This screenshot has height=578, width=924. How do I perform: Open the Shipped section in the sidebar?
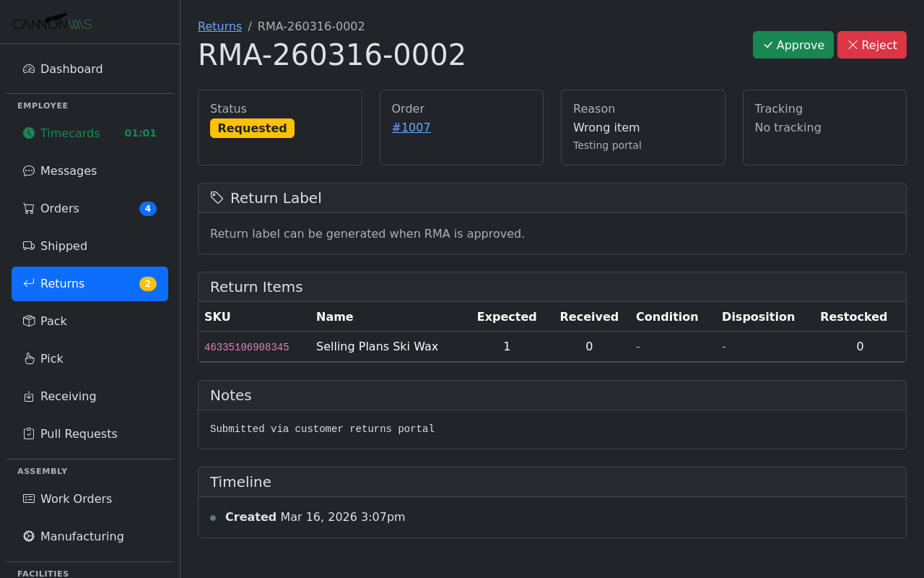tap(64, 246)
